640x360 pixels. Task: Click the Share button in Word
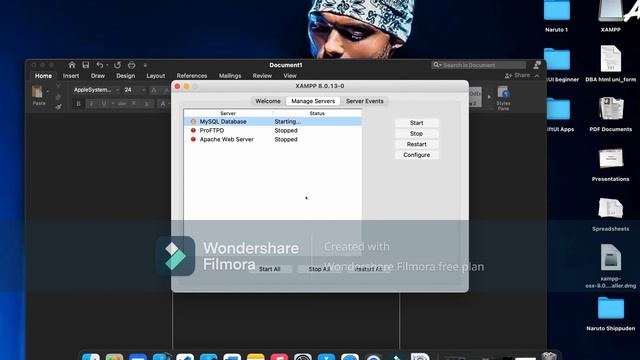[517, 76]
